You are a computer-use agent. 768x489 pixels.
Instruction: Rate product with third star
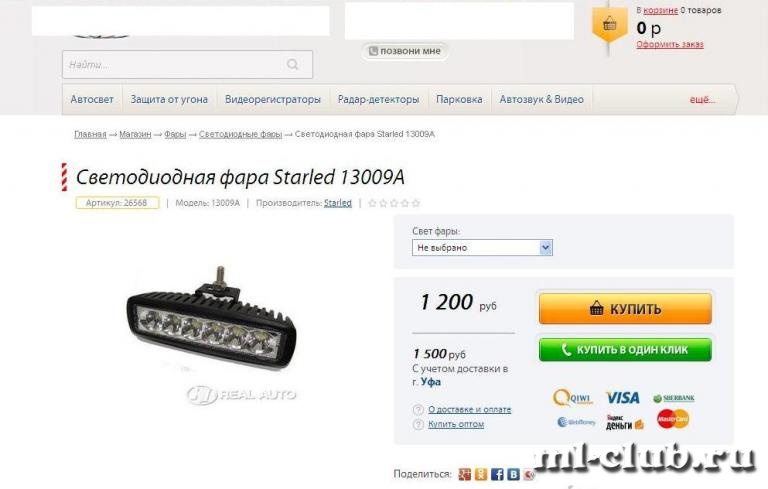[394, 203]
